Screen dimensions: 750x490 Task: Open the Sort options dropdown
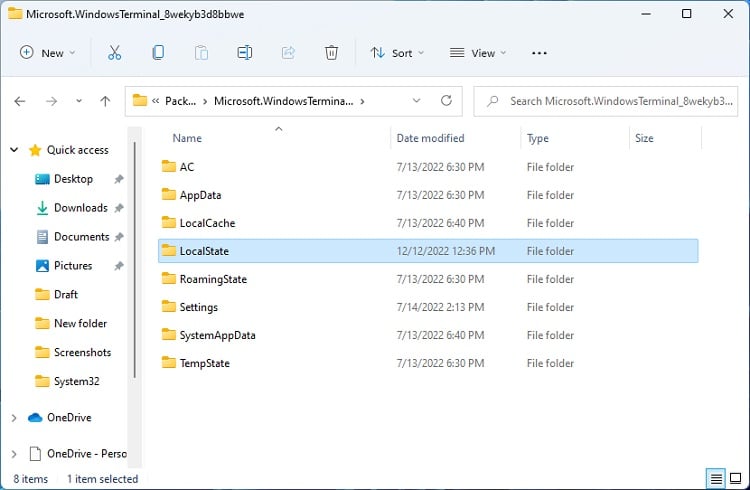pyautogui.click(x=397, y=53)
